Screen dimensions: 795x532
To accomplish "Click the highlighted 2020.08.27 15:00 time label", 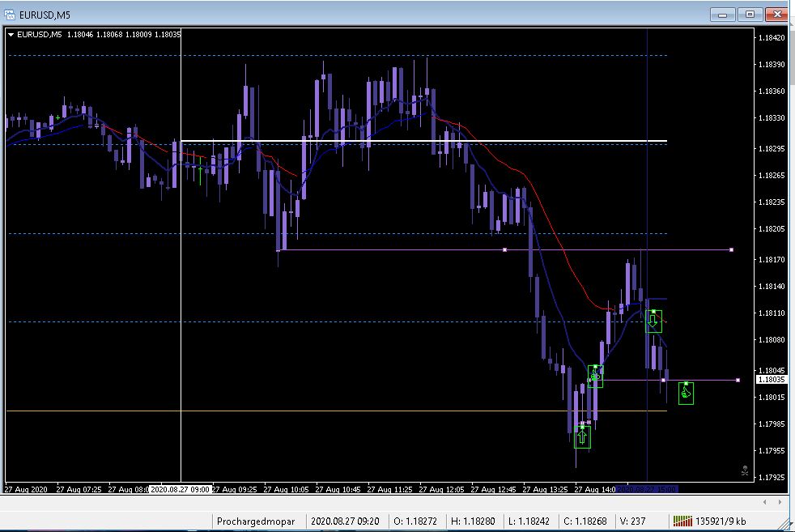I will click(646, 489).
